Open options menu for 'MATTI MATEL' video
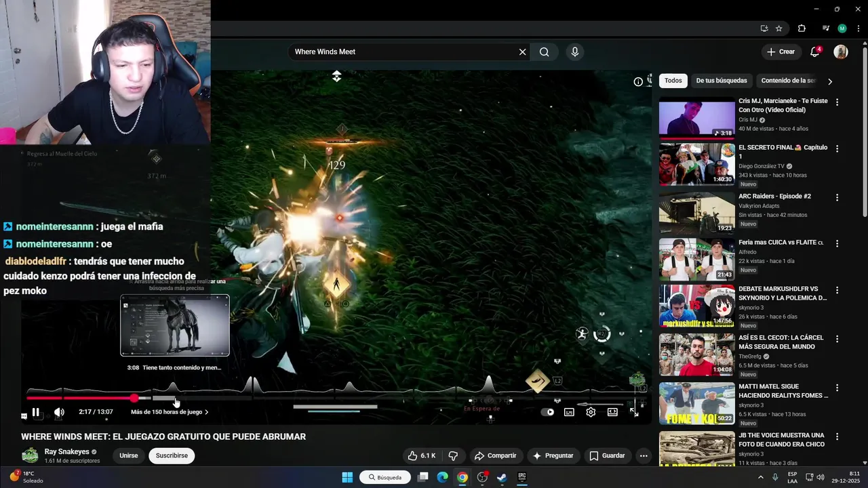This screenshot has width=868, height=488. [x=837, y=388]
